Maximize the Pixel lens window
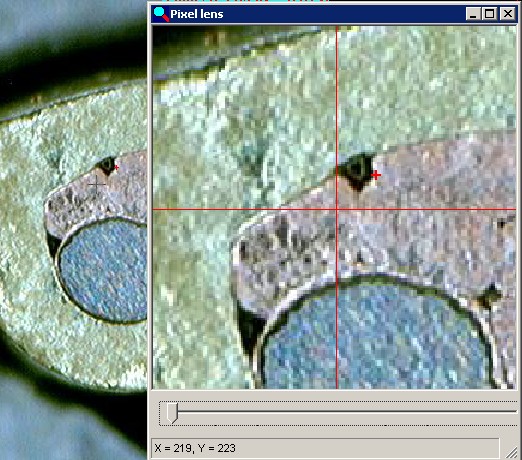 (x=490, y=14)
